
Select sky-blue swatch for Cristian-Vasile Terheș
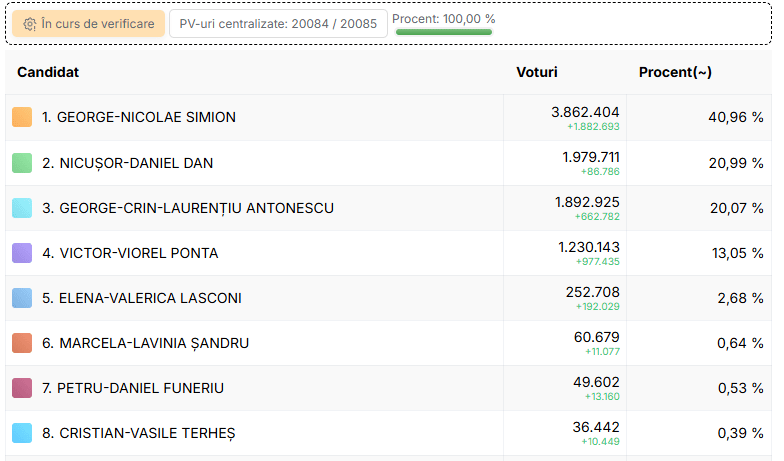tap(22, 433)
